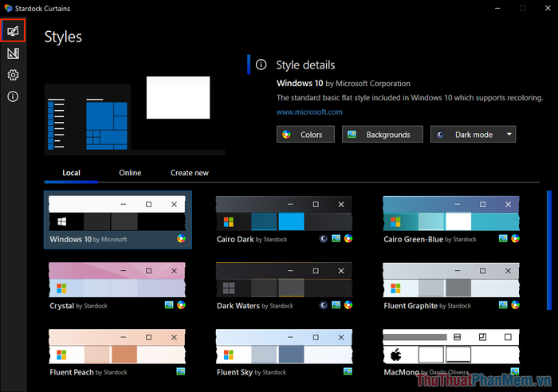Minimize the Stardock Curtains window
This screenshot has width=558, height=392.
tap(497, 8)
